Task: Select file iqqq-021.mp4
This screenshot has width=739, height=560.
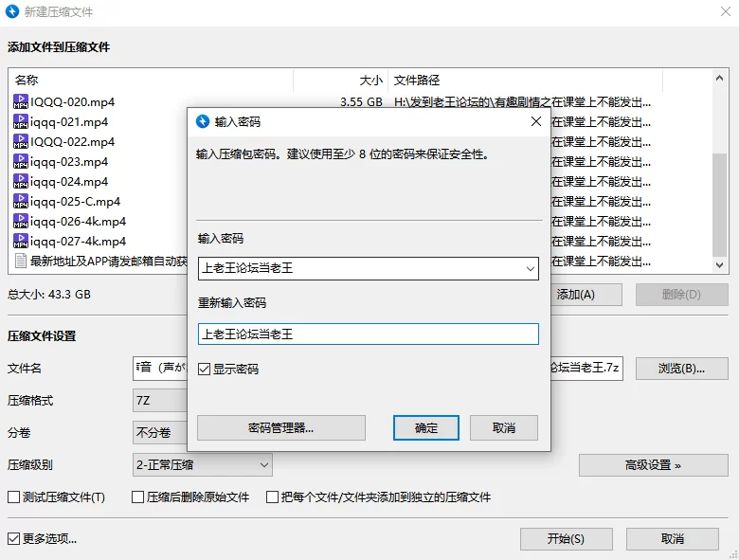Action: [69, 122]
